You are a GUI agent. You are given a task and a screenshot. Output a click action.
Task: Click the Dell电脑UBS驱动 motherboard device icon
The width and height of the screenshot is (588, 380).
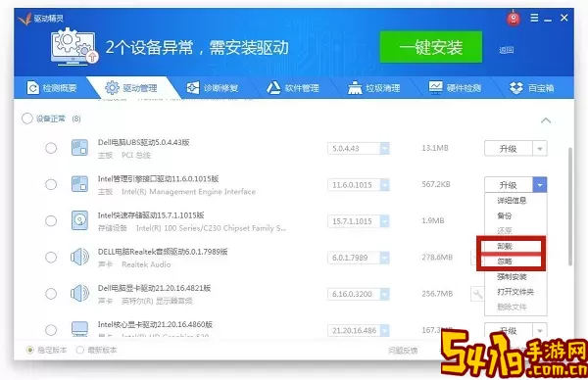coord(80,148)
